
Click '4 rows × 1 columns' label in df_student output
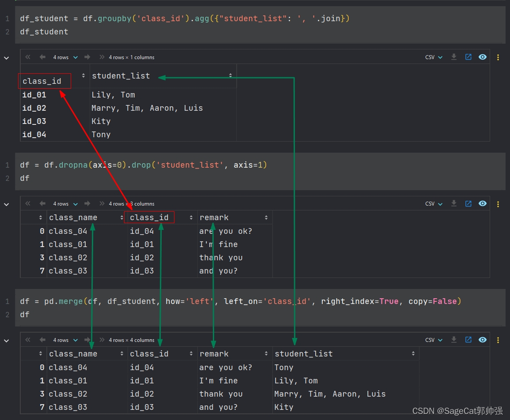132,57
